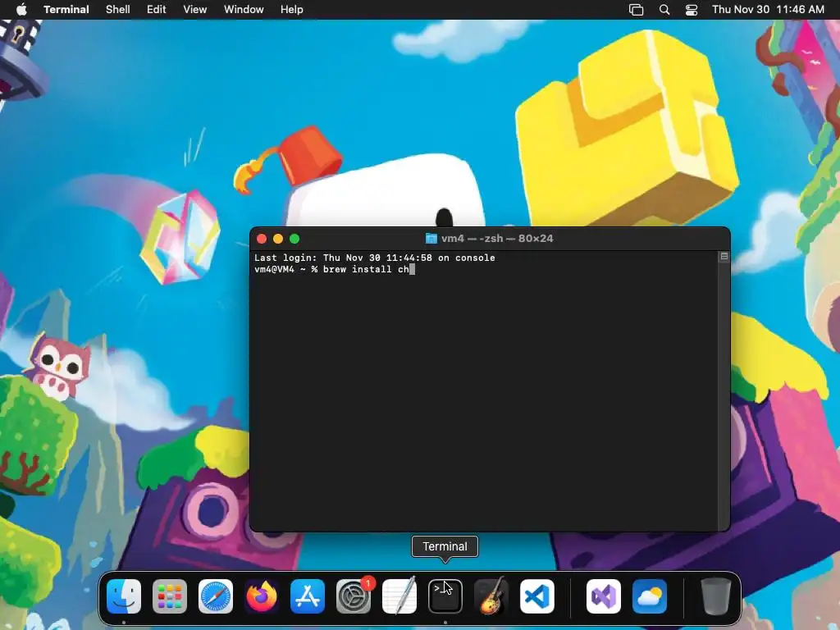
Task: Click the date and time clock
Action: pos(768,10)
